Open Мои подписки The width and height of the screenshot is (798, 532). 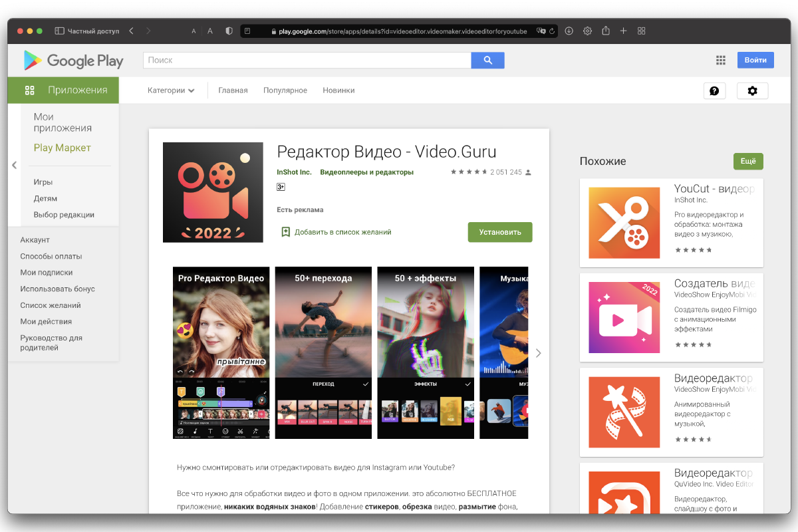[47, 273]
